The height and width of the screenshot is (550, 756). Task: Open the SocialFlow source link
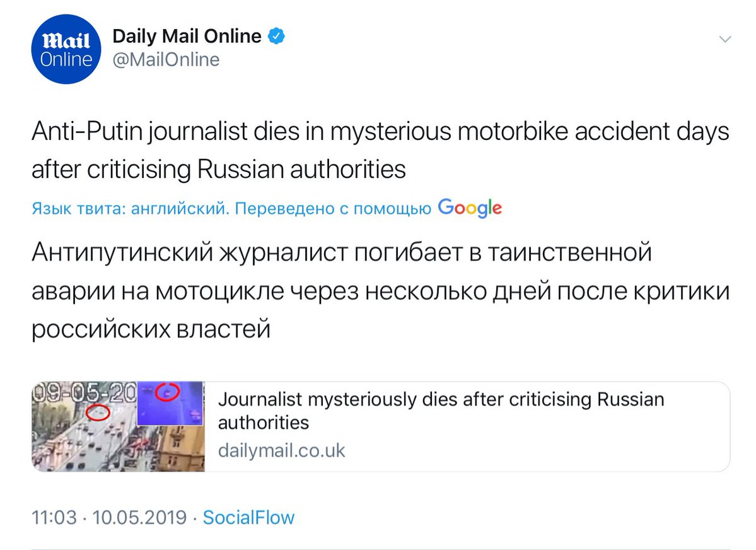(248, 518)
